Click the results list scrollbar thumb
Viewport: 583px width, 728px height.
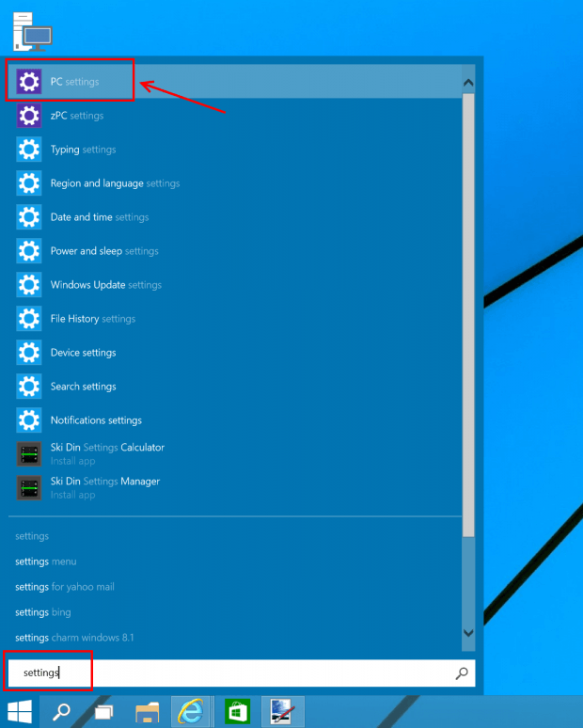click(468, 315)
